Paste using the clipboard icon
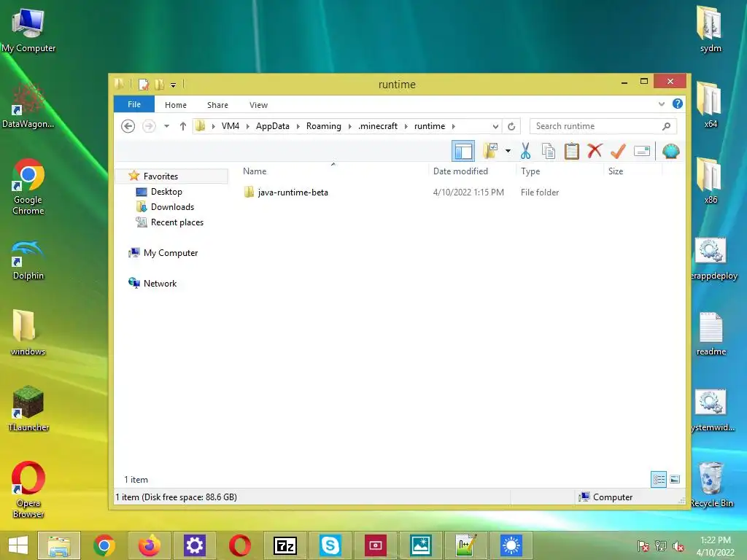 point(572,152)
